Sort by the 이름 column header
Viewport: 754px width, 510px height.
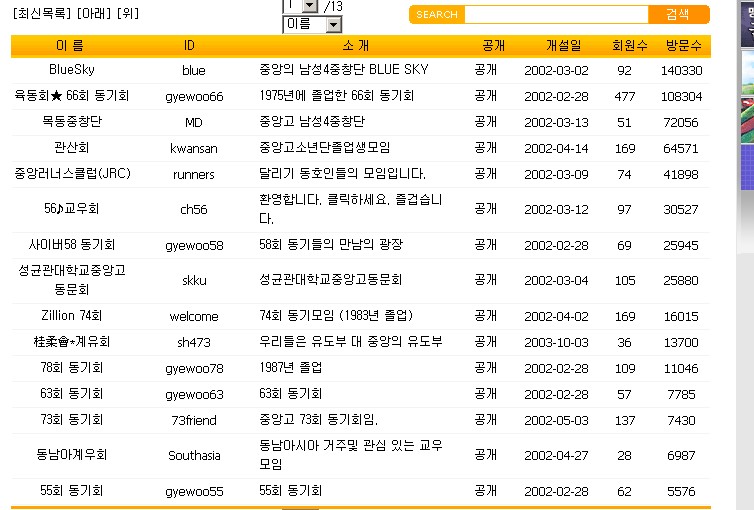pos(70,46)
